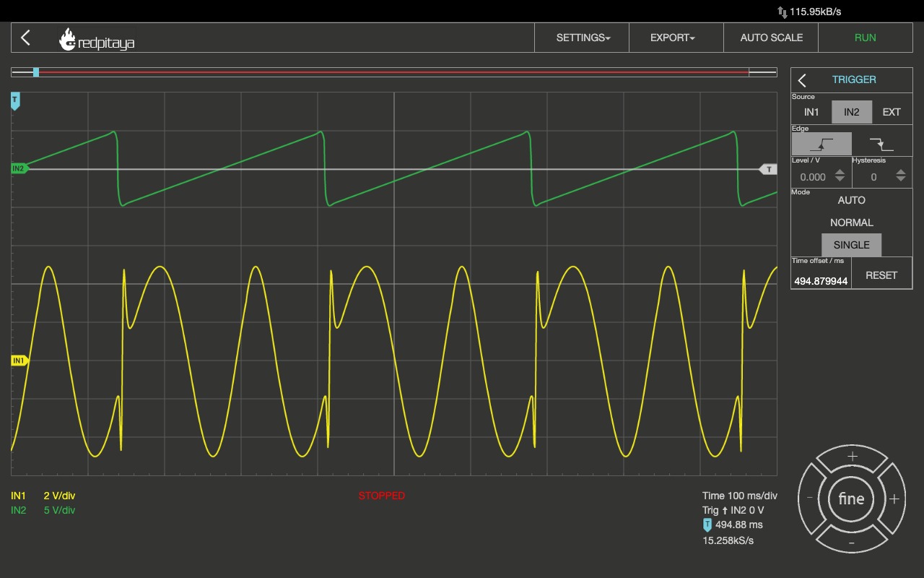The height and width of the screenshot is (578, 924).
Task: Click the right plus of the joystick
Action: click(894, 499)
